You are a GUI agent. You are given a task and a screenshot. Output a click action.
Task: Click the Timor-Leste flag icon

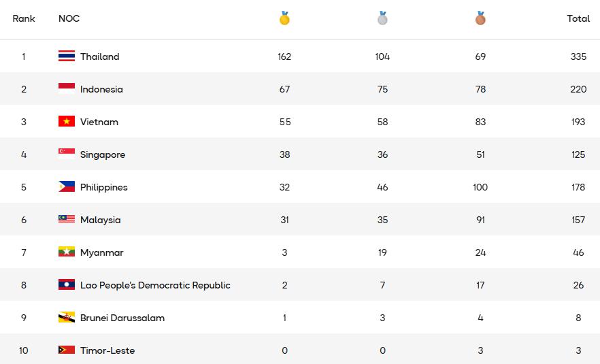[x=67, y=350]
